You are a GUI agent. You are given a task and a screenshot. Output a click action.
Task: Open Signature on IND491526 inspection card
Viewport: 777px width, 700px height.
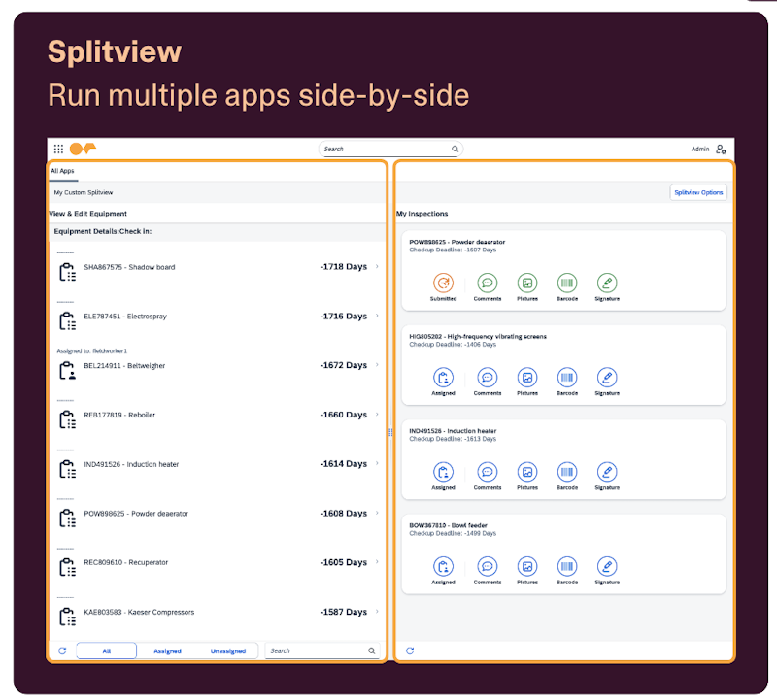point(607,472)
